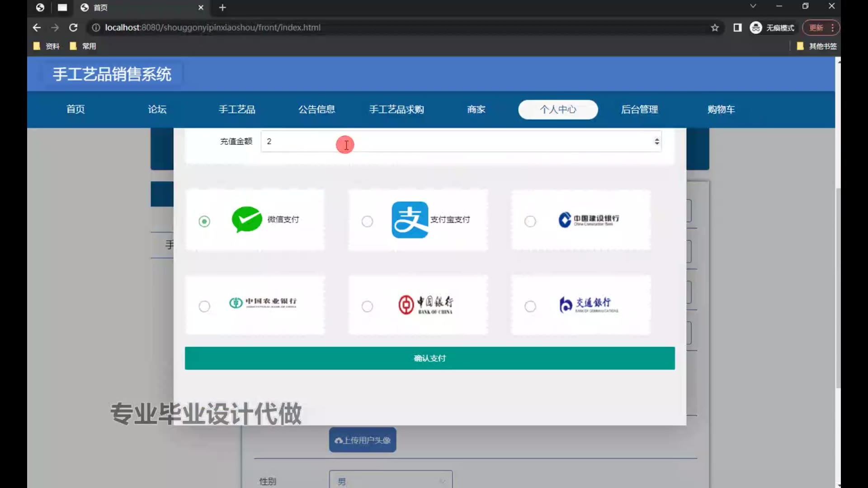
Task: Select the Construction Bank radio button
Action: pos(530,221)
